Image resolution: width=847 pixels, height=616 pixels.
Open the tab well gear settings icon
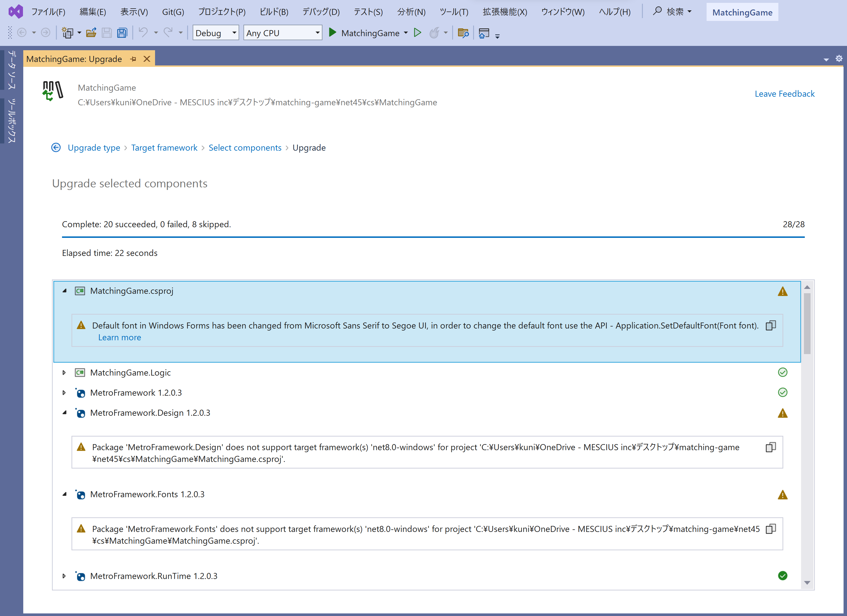coord(839,59)
